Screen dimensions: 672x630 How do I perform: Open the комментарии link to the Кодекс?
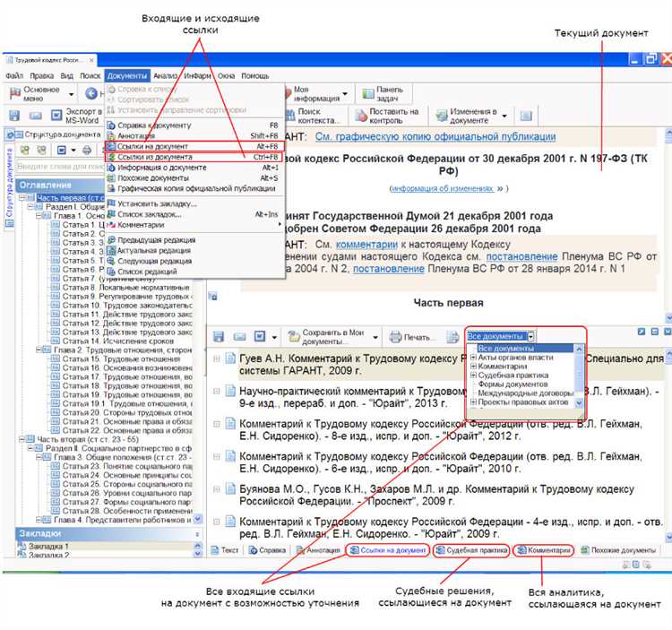point(366,245)
